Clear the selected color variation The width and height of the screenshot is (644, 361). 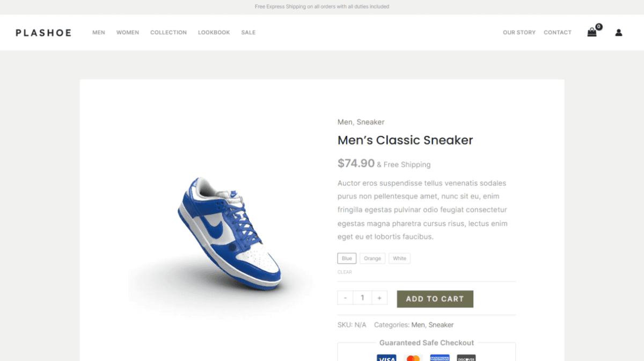(x=345, y=272)
